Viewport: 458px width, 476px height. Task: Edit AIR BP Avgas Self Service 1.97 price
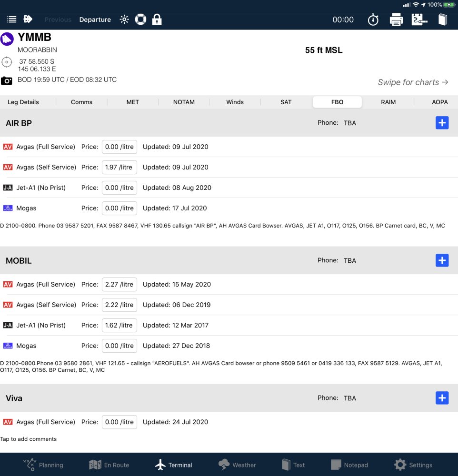point(119,167)
